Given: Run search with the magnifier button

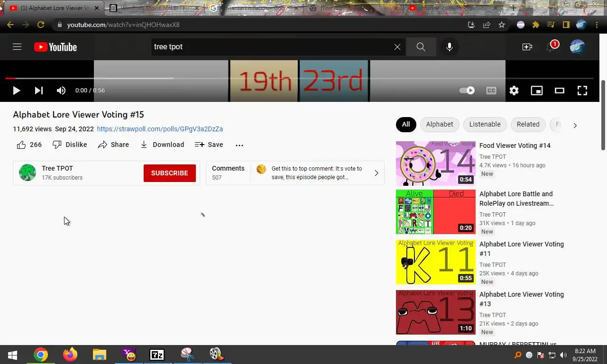Looking at the screenshot, I should (x=421, y=47).
